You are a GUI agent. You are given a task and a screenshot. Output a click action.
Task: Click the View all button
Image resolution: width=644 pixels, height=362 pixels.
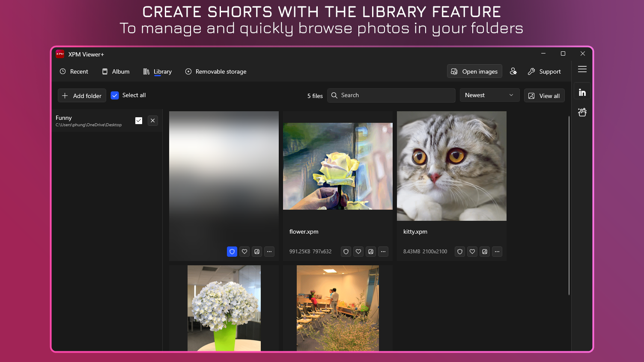[544, 95]
